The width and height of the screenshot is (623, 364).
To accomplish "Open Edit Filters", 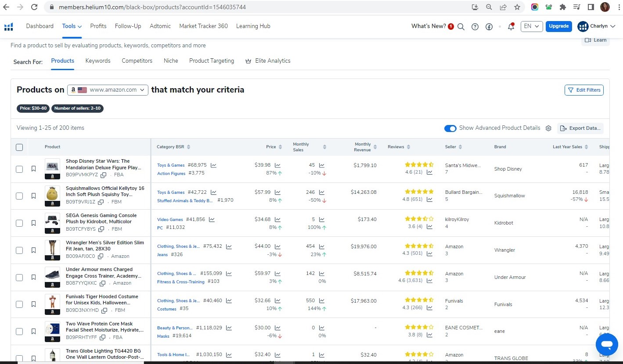I will (584, 90).
